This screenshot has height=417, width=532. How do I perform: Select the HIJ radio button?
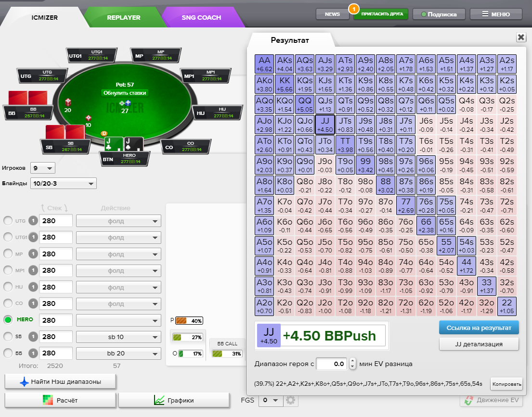click(8, 287)
